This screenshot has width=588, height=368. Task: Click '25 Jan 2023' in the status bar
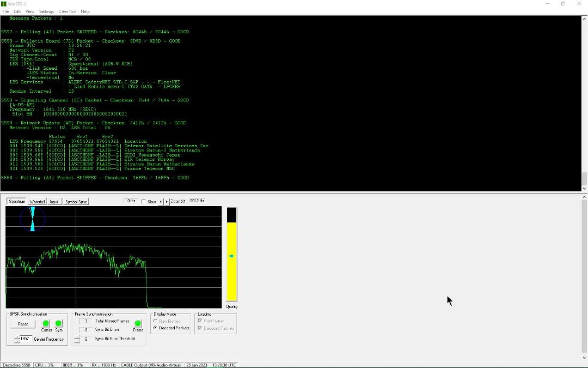click(197, 365)
